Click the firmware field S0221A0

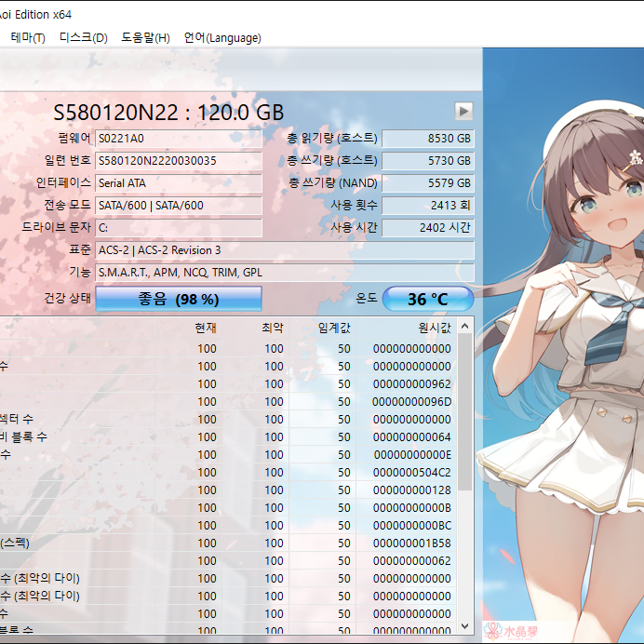179,139
